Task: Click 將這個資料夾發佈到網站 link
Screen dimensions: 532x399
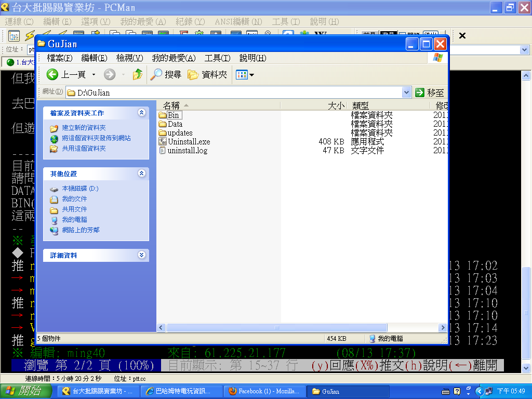Action: 96,138
